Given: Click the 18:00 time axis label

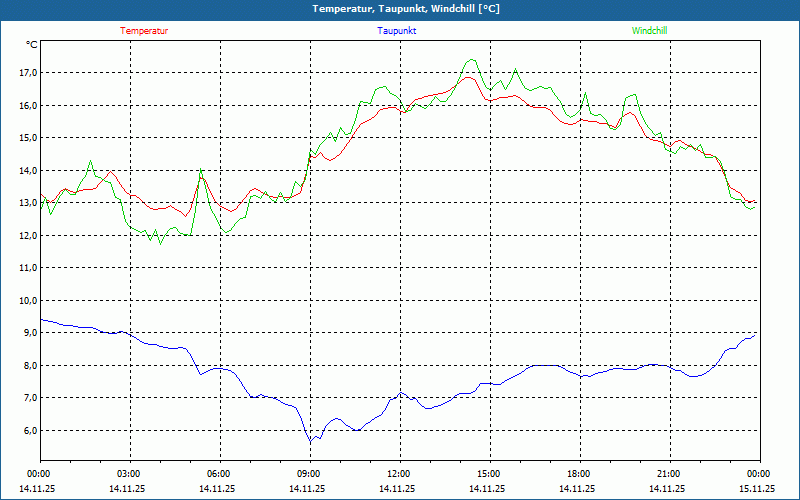Looking at the screenshot, I should click(579, 474).
